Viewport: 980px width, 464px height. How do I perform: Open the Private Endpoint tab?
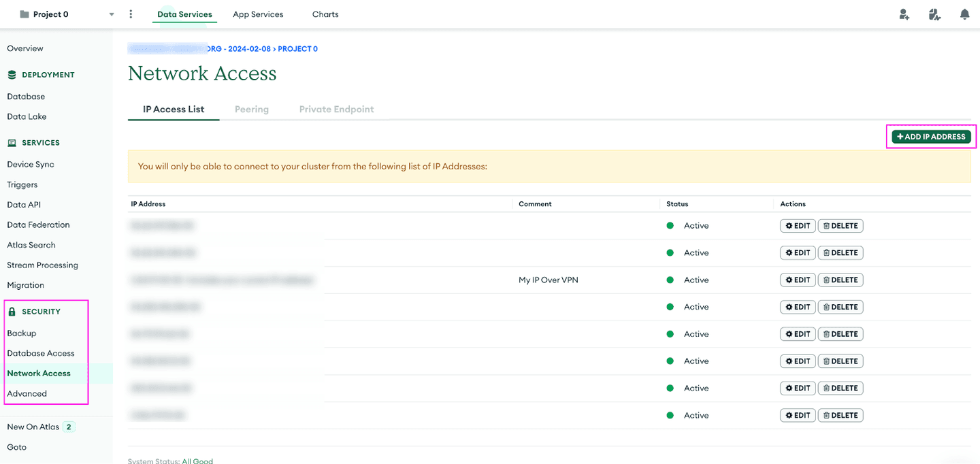(336, 109)
